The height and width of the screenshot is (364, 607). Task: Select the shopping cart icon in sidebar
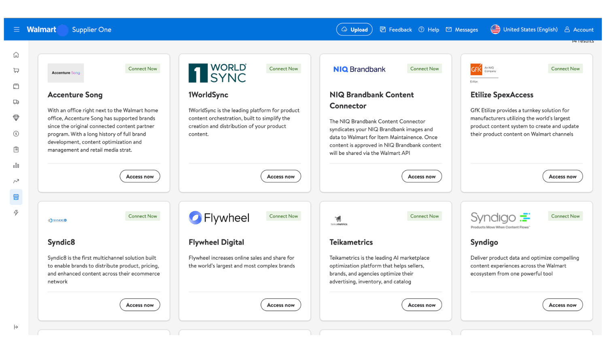pos(16,70)
